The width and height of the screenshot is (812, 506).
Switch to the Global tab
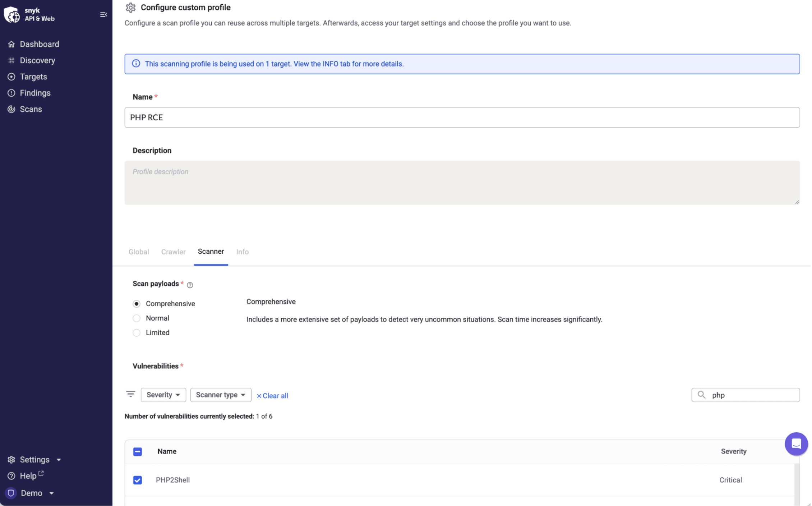pyautogui.click(x=139, y=252)
